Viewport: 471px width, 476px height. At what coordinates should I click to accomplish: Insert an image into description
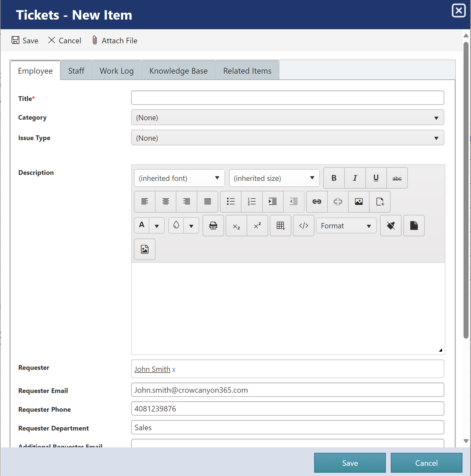(359, 202)
